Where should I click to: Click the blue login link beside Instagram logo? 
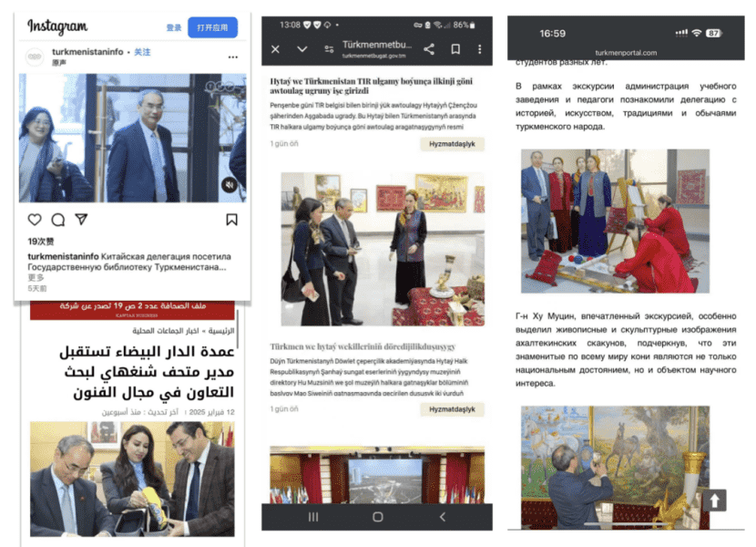click(174, 27)
